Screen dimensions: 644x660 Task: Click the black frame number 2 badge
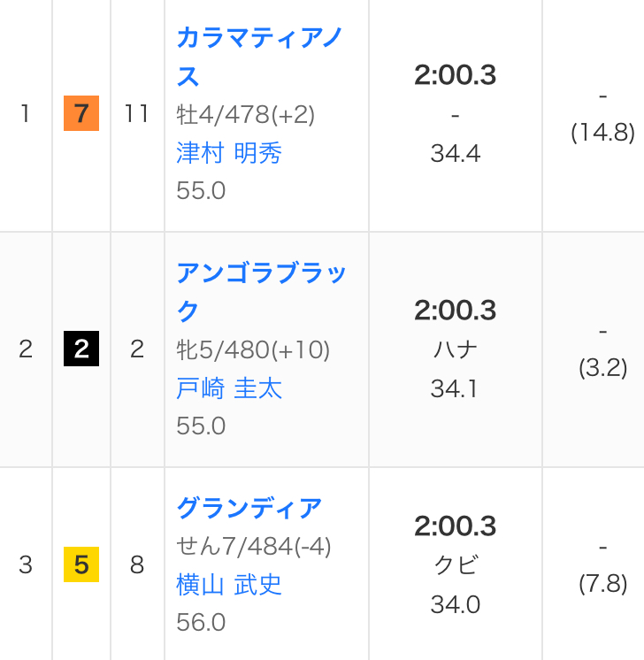81,349
